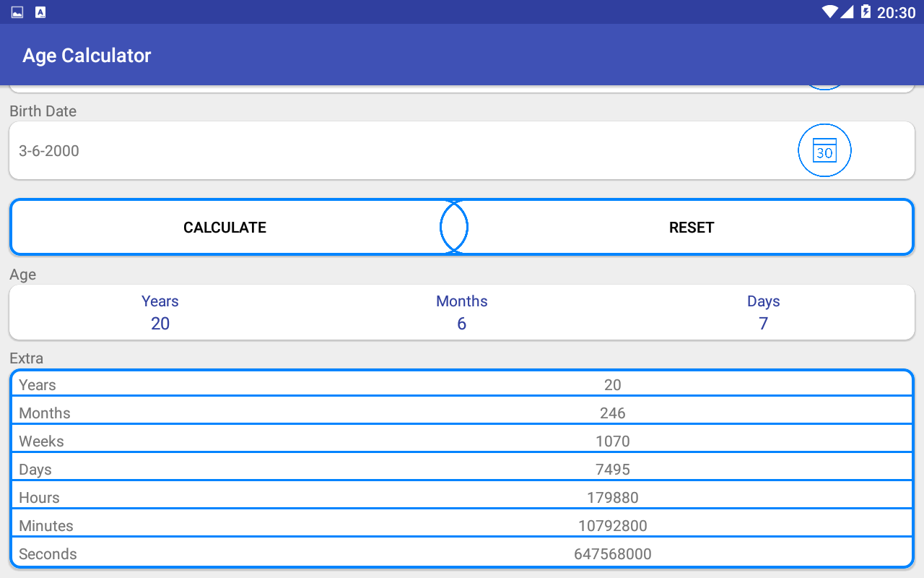Image resolution: width=924 pixels, height=578 pixels.
Task: Click the Months value 246
Action: click(x=613, y=413)
